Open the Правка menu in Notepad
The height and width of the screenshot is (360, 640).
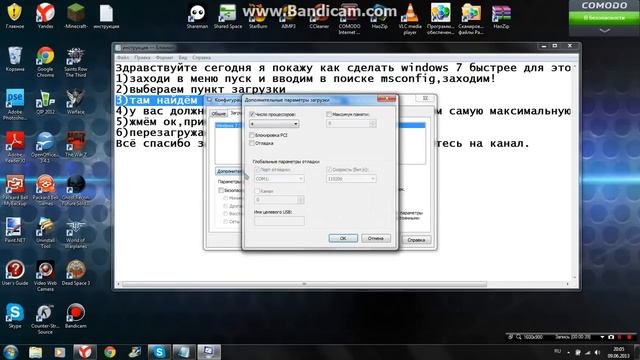(x=142, y=58)
